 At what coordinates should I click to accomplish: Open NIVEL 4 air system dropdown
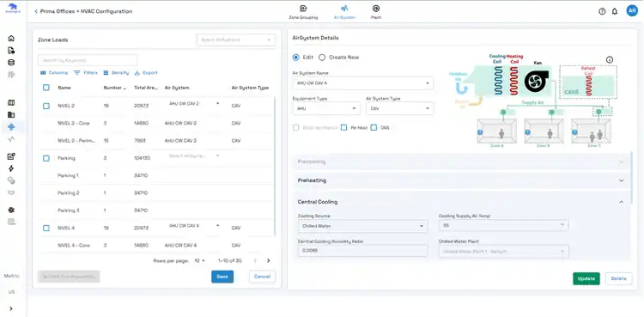coord(194,226)
